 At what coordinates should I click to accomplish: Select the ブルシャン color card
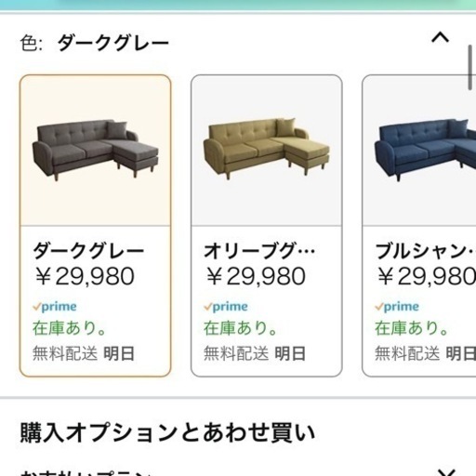tap(419, 226)
